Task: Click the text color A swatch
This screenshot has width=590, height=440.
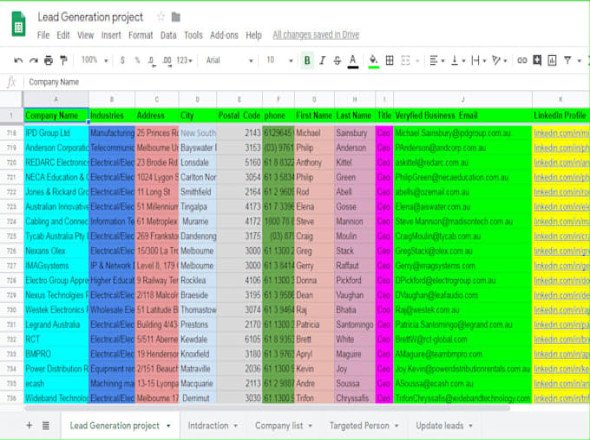Action: [x=353, y=61]
